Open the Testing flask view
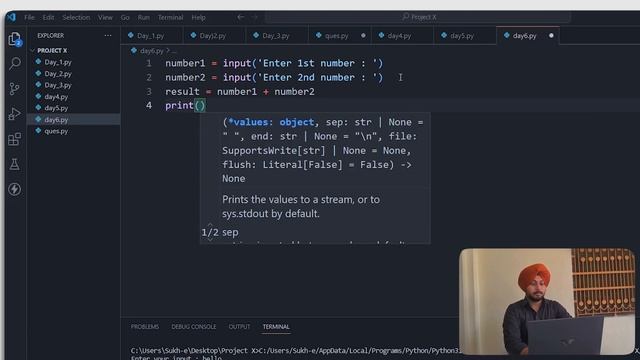Viewport: 640px width, 360px height. click(15, 164)
